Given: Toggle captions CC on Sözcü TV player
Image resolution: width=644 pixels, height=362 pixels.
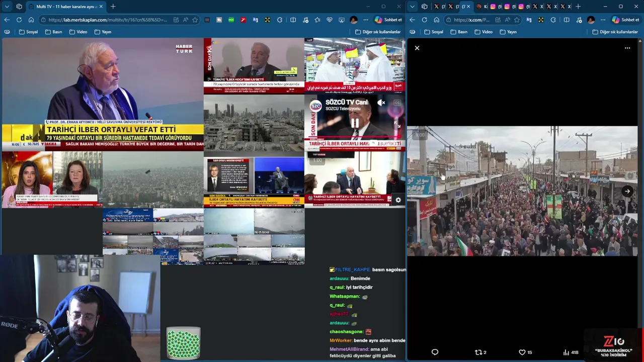Looking at the screenshot, I should [397, 103].
